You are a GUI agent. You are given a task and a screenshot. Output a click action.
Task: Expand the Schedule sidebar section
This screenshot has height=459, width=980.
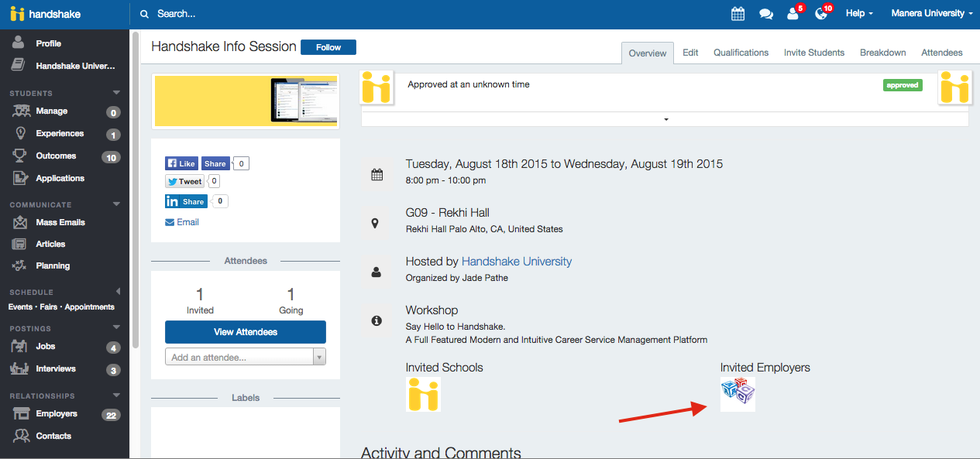118,292
